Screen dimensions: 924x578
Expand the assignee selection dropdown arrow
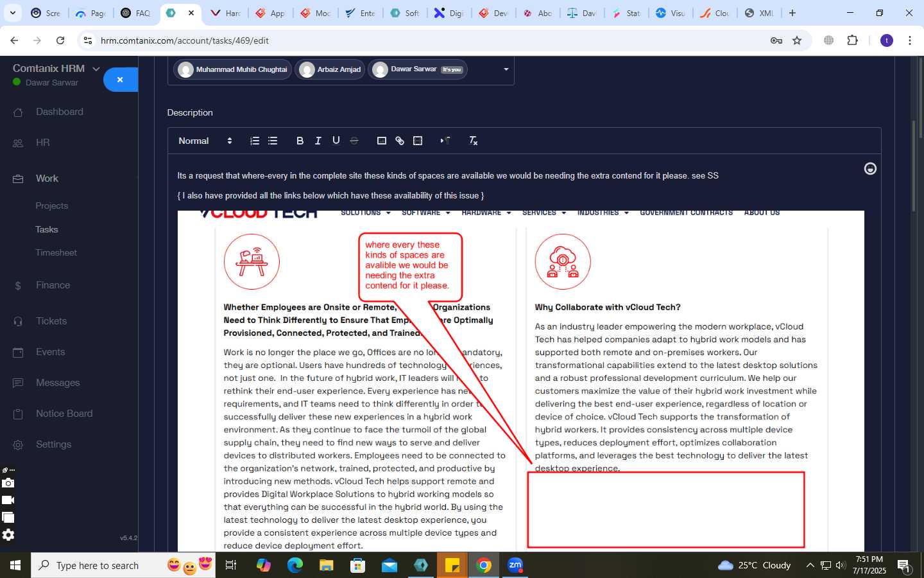(x=506, y=69)
